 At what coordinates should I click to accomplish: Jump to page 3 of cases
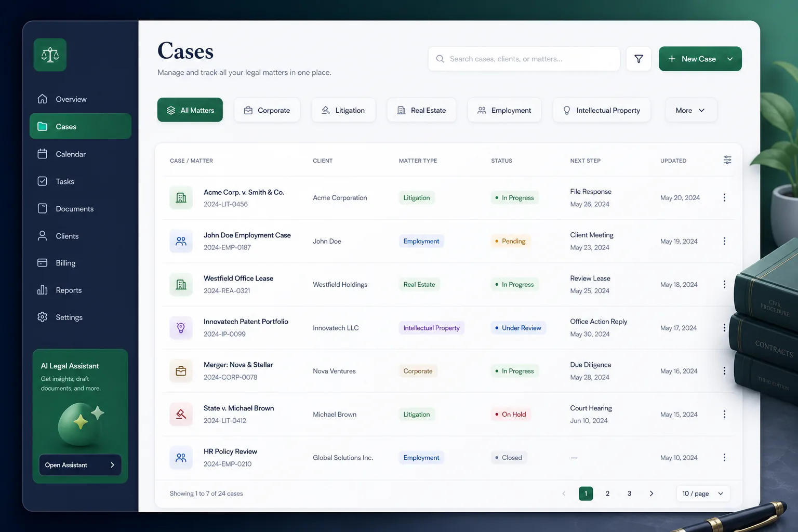click(x=629, y=494)
